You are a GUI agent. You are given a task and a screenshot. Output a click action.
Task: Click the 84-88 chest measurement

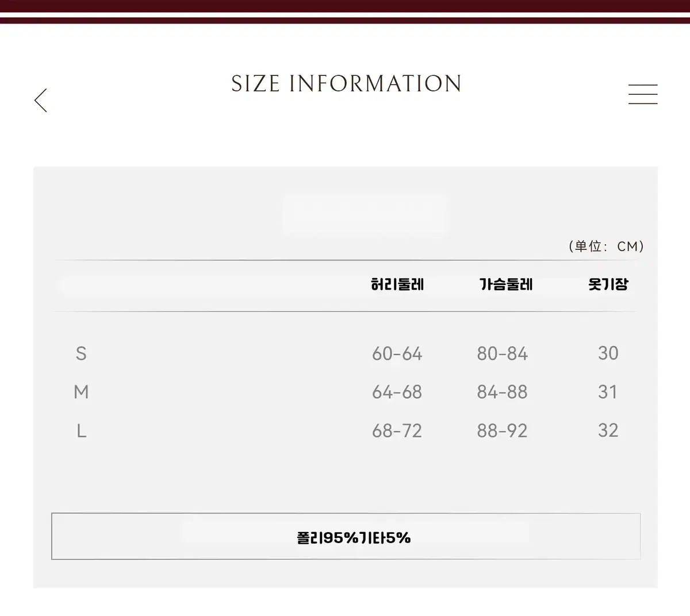502,392
